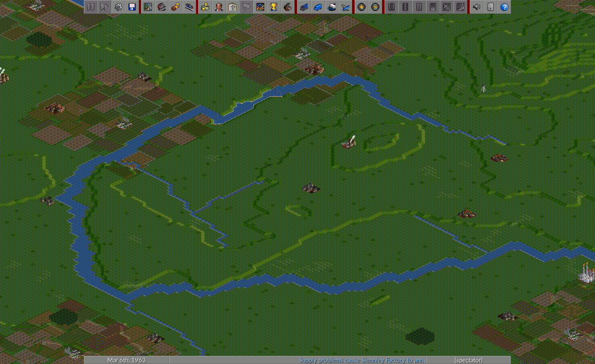
Task: Select the flaming refinery at the right edge
Action: pyautogui.click(x=587, y=273)
